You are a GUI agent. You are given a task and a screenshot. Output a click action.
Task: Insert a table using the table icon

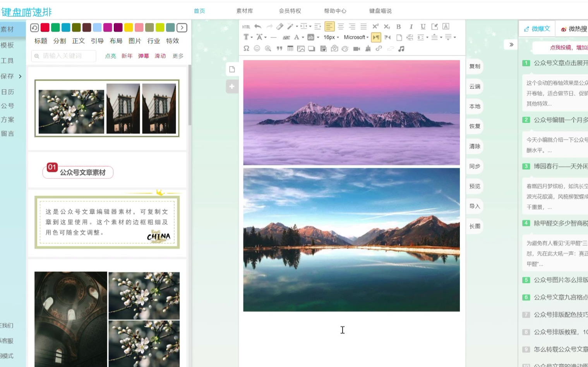point(290,48)
